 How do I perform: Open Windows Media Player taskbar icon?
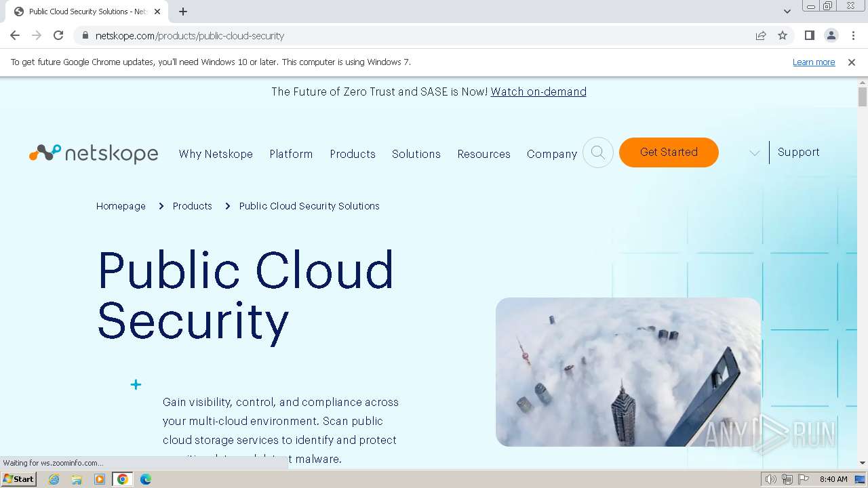(100, 479)
